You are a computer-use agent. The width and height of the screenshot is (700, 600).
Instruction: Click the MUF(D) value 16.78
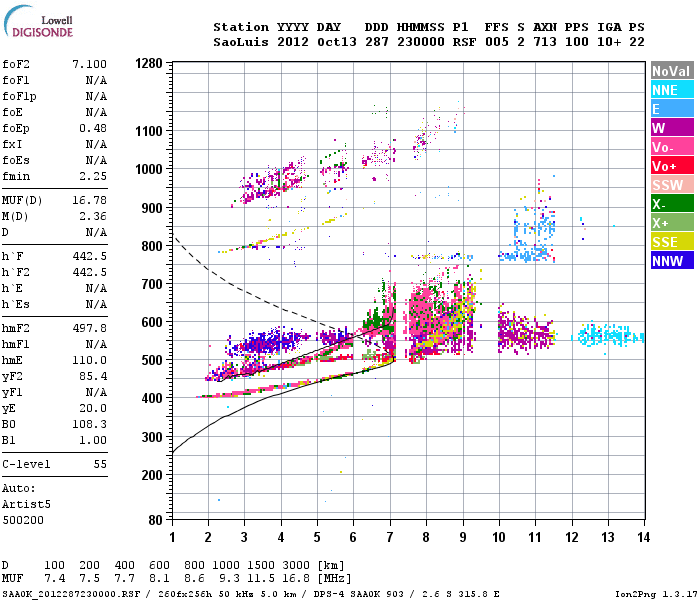click(90, 200)
